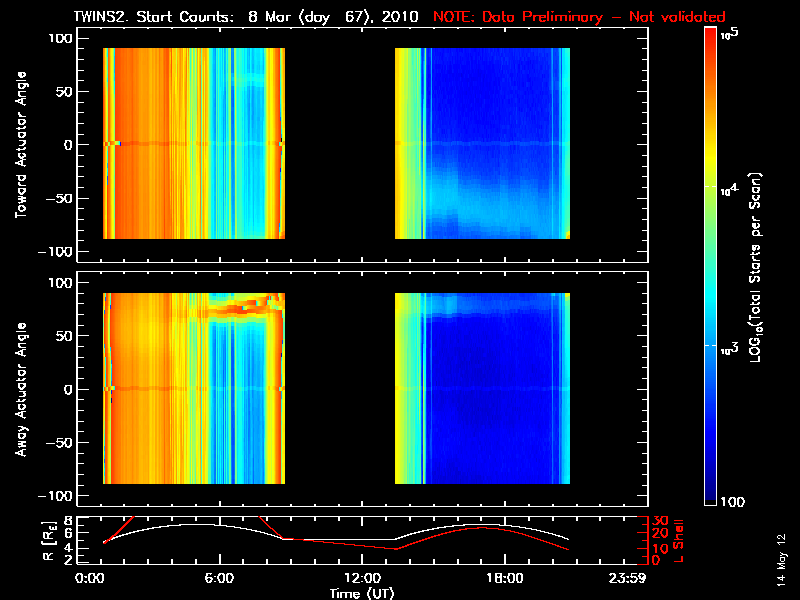The height and width of the screenshot is (600, 800).
Task: Click '100' tick on Toward panel axis
Action: 60,38
